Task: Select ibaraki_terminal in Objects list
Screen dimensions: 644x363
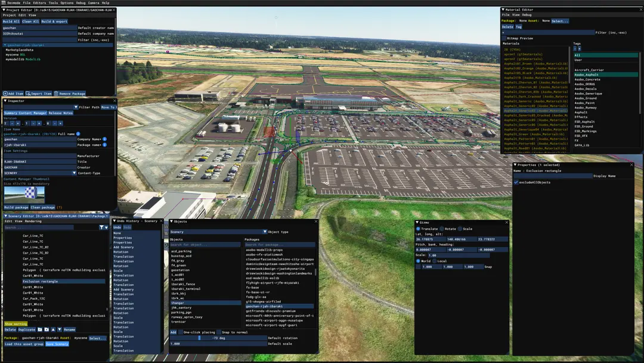Action: click(x=185, y=288)
